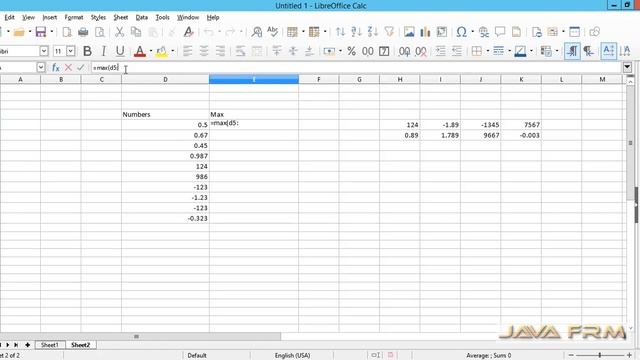Open the Sheet menu
640x360 pixels.
tap(121, 17)
